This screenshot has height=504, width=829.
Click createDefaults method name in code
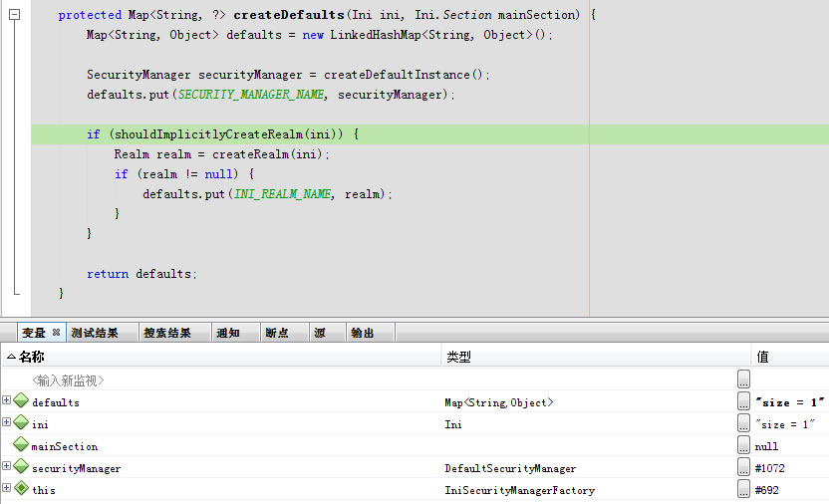click(289, 15)
